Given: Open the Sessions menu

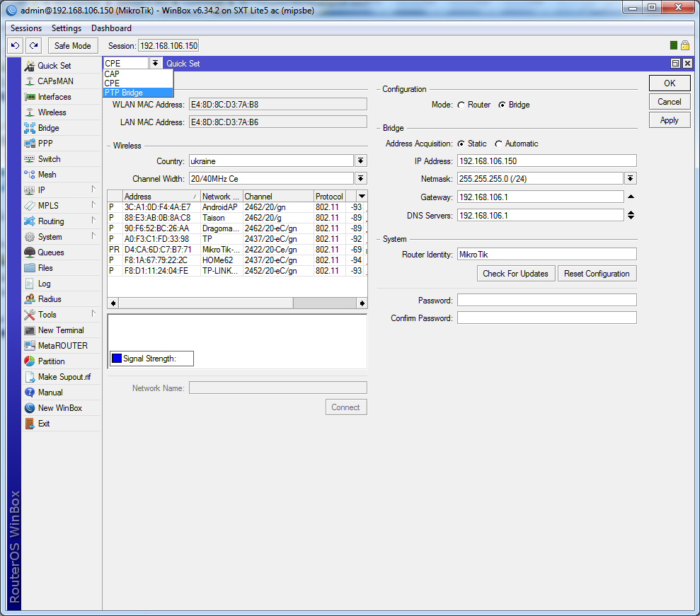Looking at the screenshot, I should coord(26,28).
